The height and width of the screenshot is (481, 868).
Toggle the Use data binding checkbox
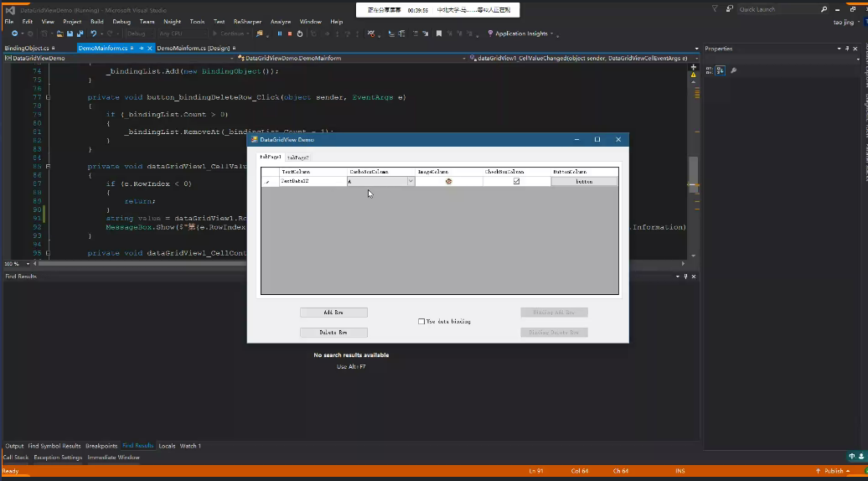click(x=421, y=321)
